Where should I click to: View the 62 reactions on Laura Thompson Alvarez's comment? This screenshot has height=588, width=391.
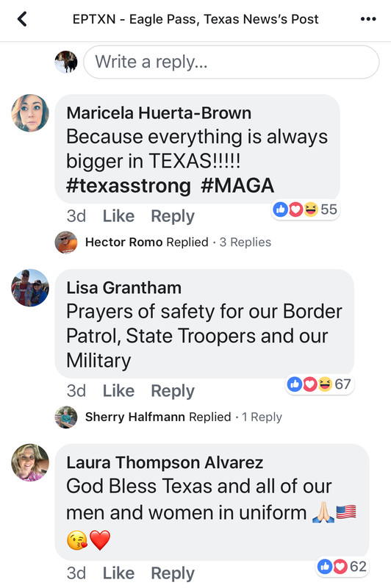click(342, 566)
